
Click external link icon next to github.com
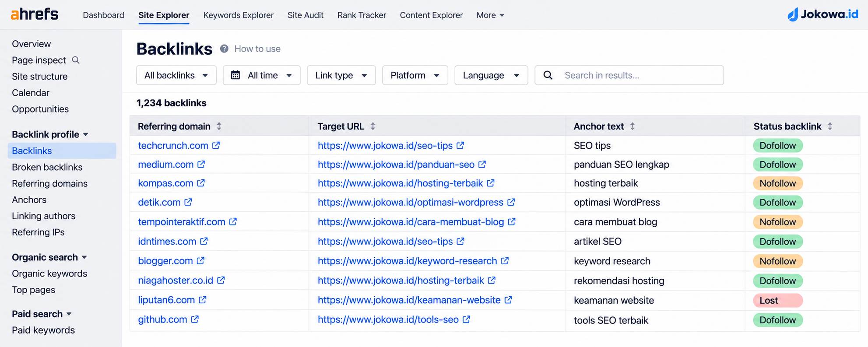tap(195, 319)
